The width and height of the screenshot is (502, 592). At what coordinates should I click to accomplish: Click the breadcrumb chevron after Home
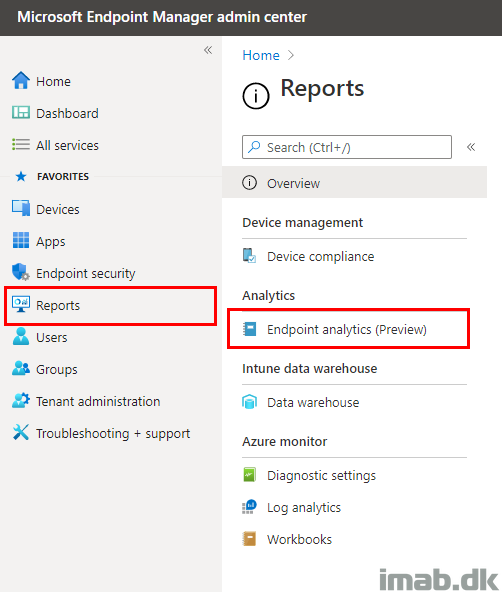coord(290,56)
